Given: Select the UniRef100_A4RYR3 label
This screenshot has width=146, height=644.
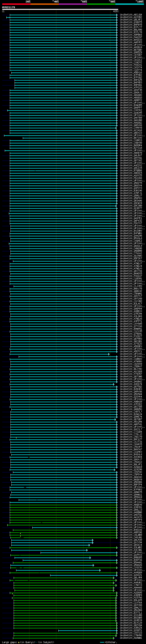Looking at the screenshot, I should [x=131, y=42].
